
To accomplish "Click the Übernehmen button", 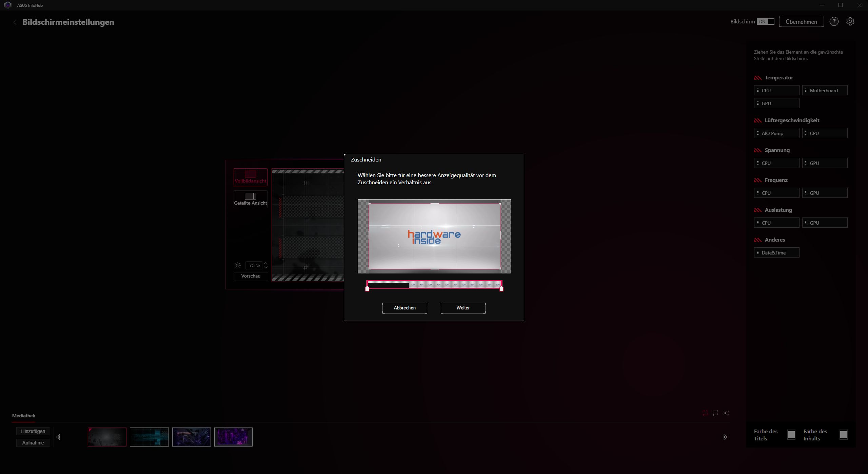I will (801, 21).
